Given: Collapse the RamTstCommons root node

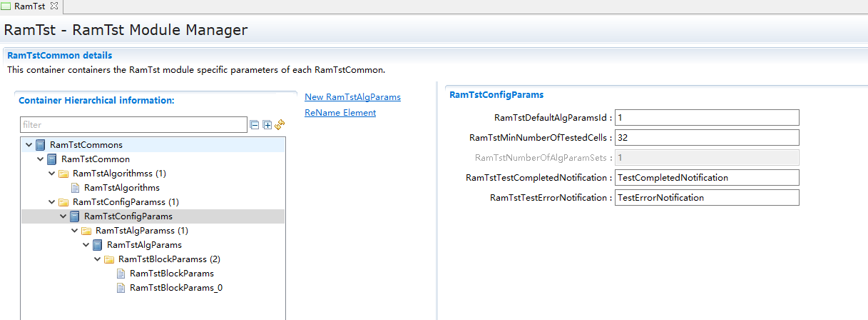Looking at the screenshot, I should 29,145.
